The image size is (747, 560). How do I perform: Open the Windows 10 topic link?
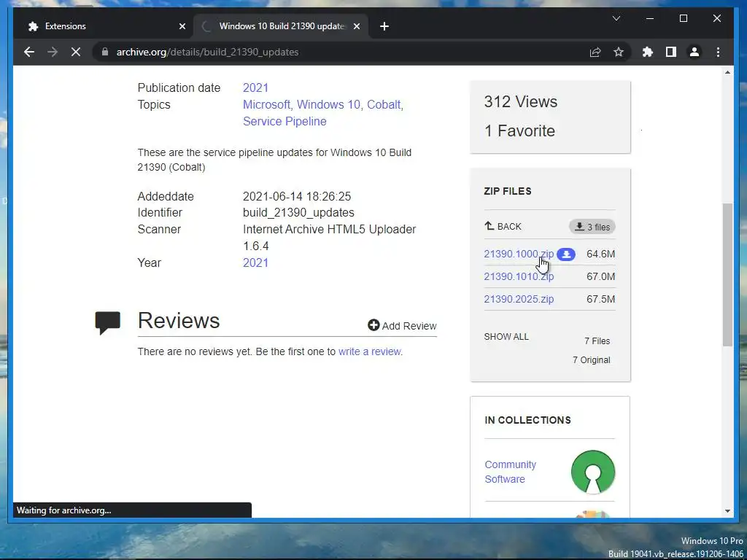tap(330, 104)
